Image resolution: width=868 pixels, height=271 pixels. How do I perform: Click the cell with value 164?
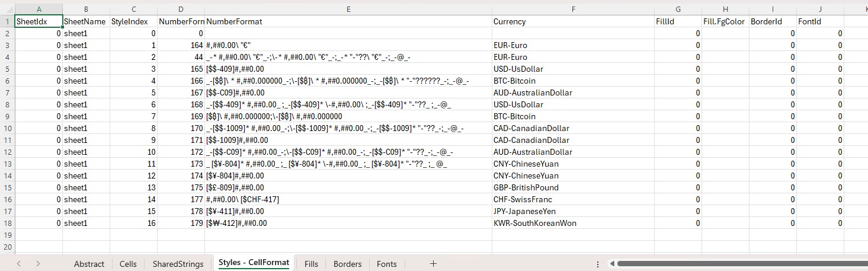pos(181,45)
